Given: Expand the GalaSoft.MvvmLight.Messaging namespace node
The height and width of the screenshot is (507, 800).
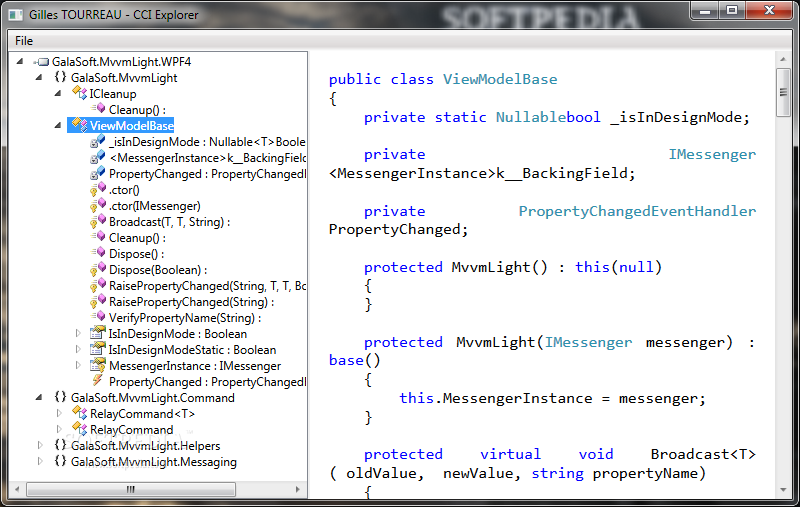Looking at the screenshot, I should 40,461.
